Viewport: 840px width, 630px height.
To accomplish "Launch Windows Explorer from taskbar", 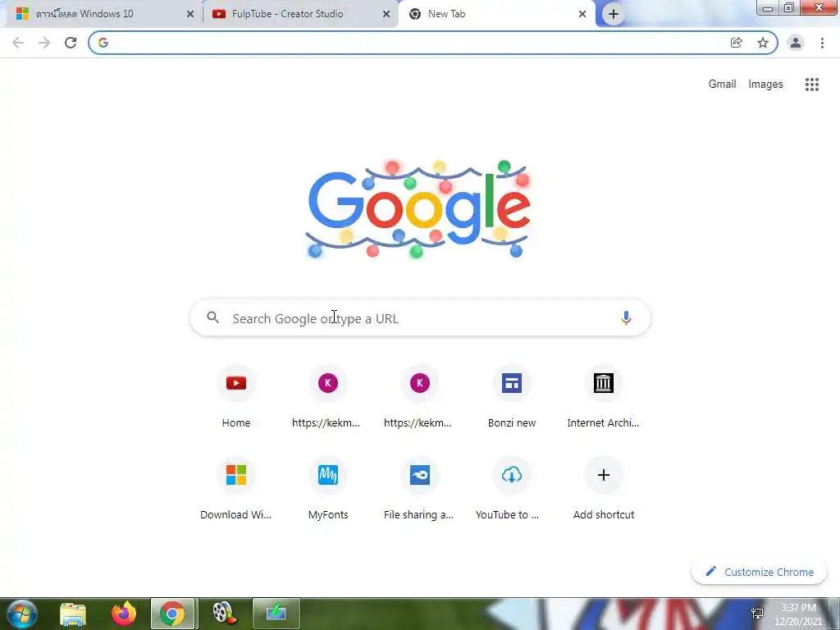I will coord(73,614).
